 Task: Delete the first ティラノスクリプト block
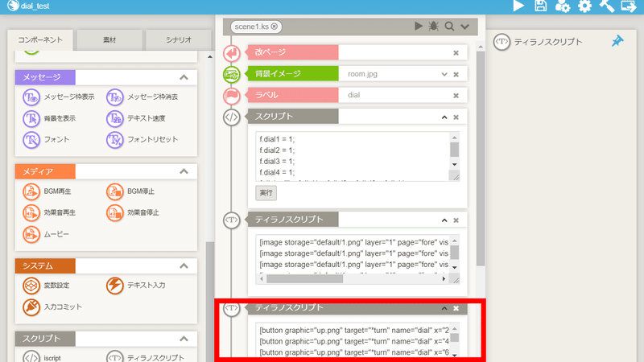456,220
